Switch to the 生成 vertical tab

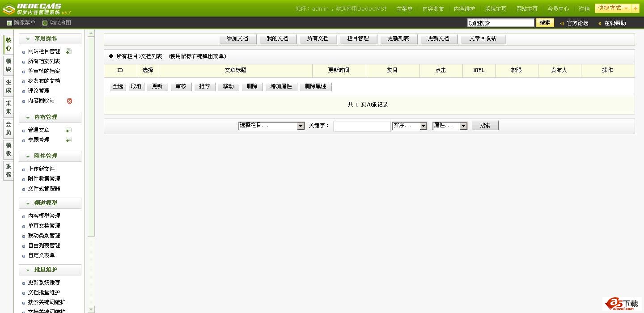point(8,86)
